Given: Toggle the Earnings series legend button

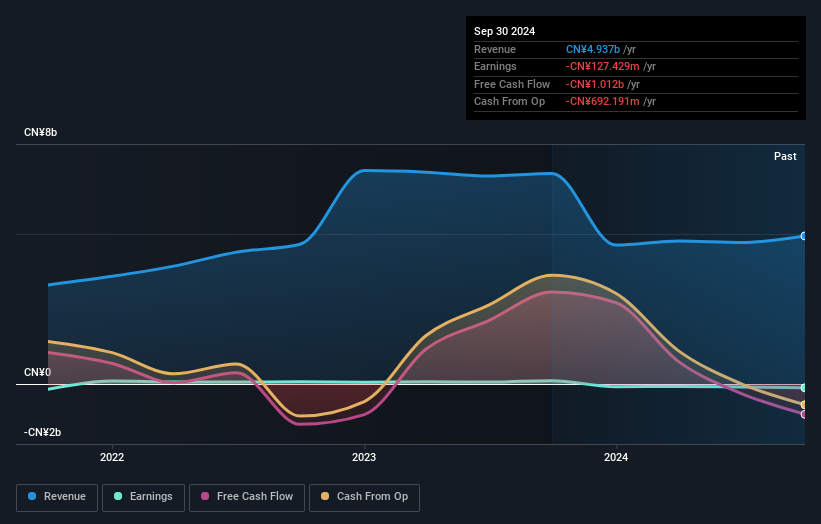Looking at the screenshot, I should point(143,497).
